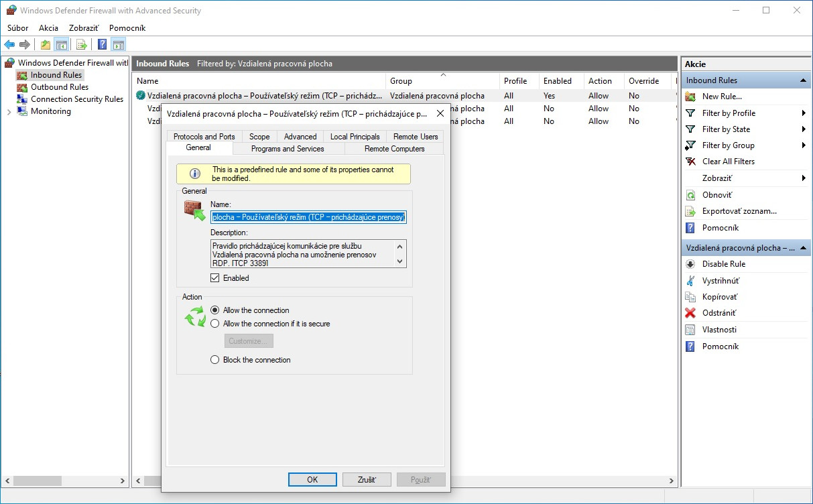Screen dimensions: 813x504
Task: Click Exportovať zoznam... action
Action: tap(739, 211)
